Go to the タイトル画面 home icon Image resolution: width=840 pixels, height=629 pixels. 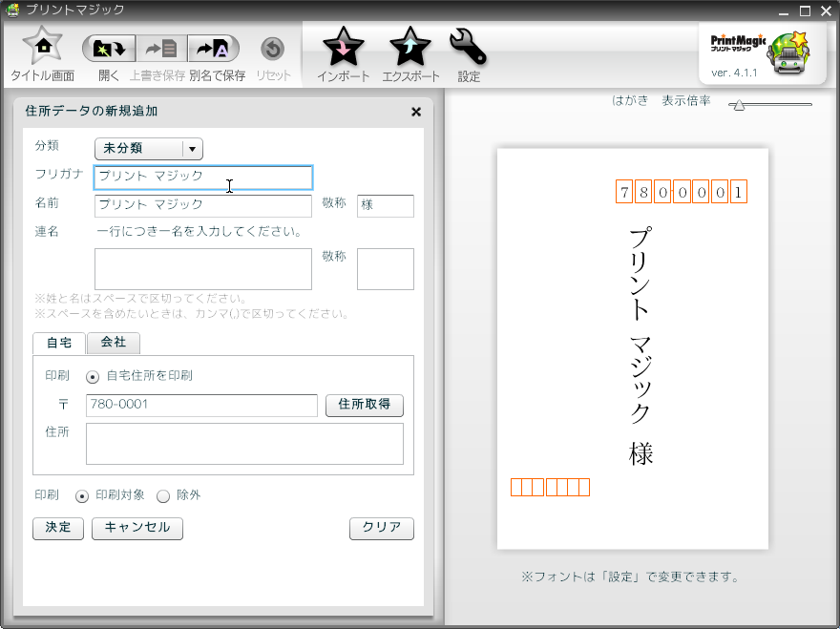point(43,46)
